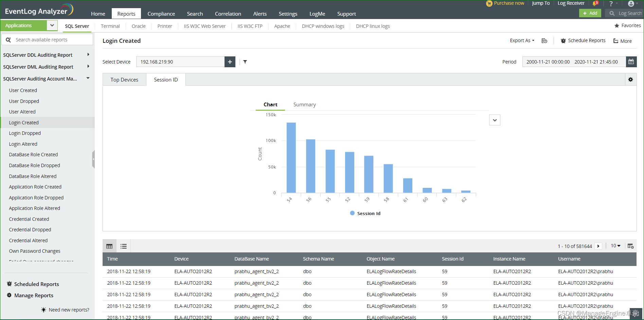Screen dimensions: 644x320
Task: Open the Jump To menu
Action: pos(541,3)
